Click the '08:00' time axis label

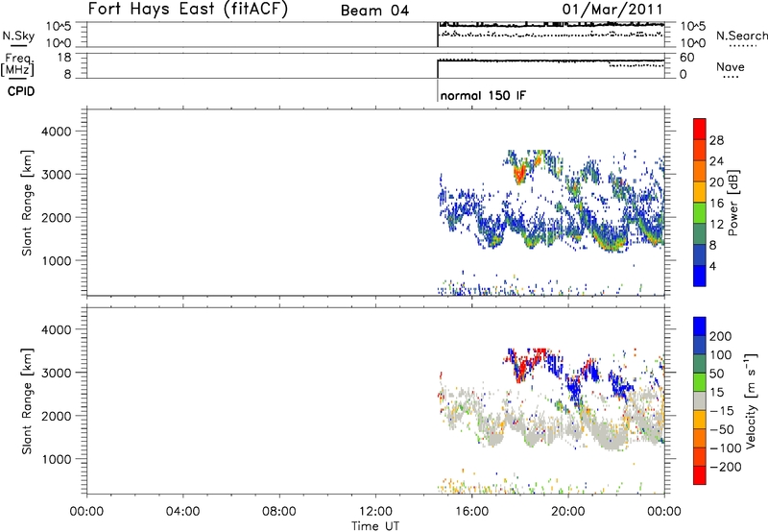(279, 512)
